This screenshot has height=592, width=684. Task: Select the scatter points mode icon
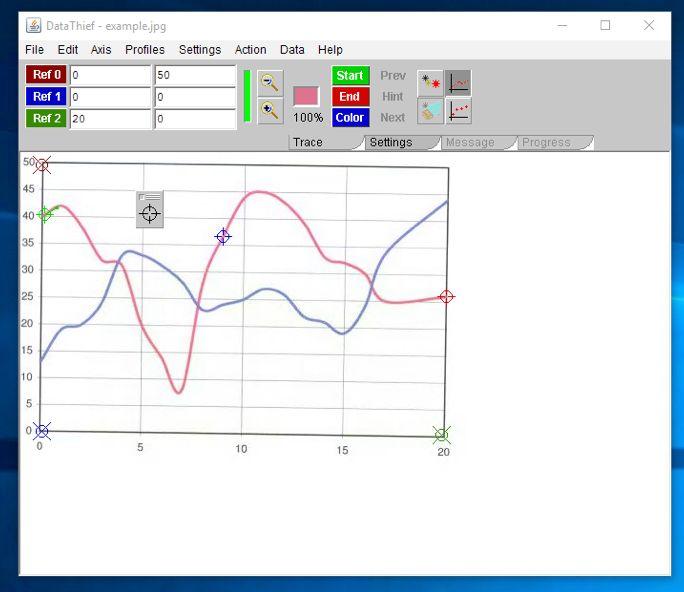pyautogui.click(x=458, y=111)
